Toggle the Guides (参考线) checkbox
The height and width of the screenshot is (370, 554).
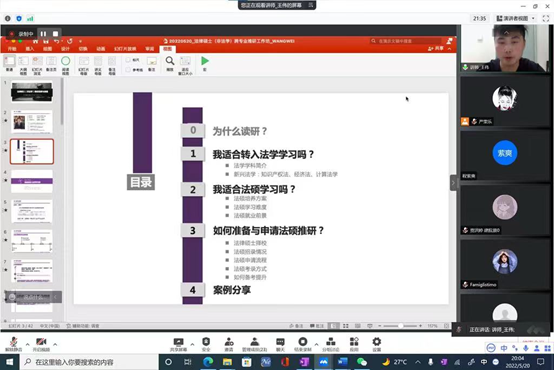point(128,70)
